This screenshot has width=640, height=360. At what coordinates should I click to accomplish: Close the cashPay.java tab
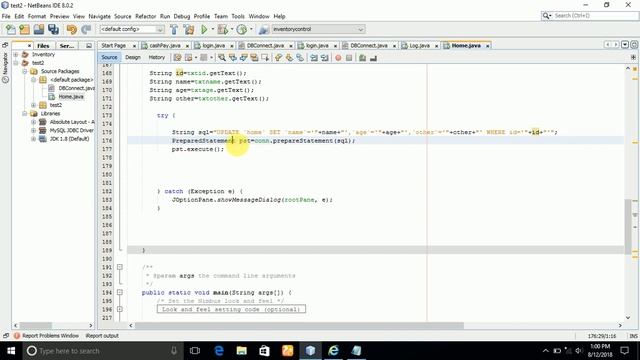187,46
